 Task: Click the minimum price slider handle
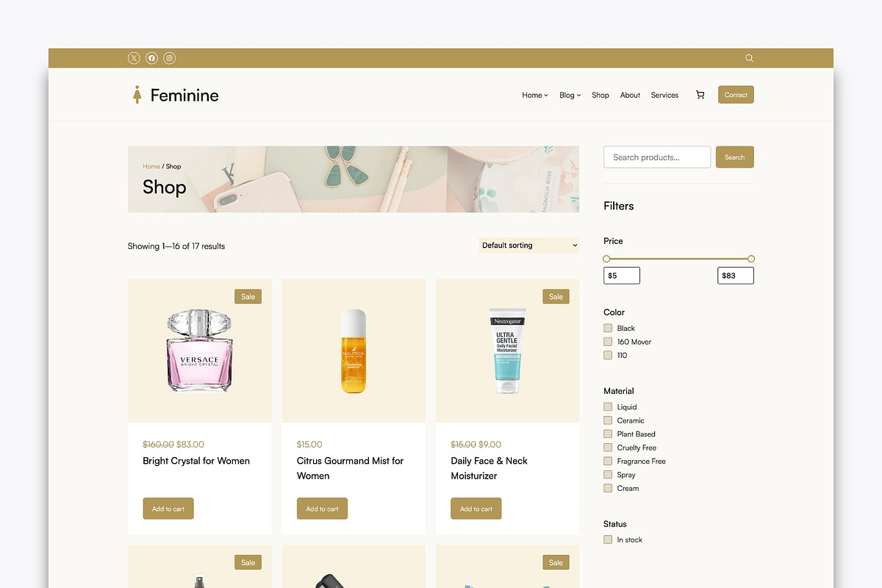click(x=606, y=259)
